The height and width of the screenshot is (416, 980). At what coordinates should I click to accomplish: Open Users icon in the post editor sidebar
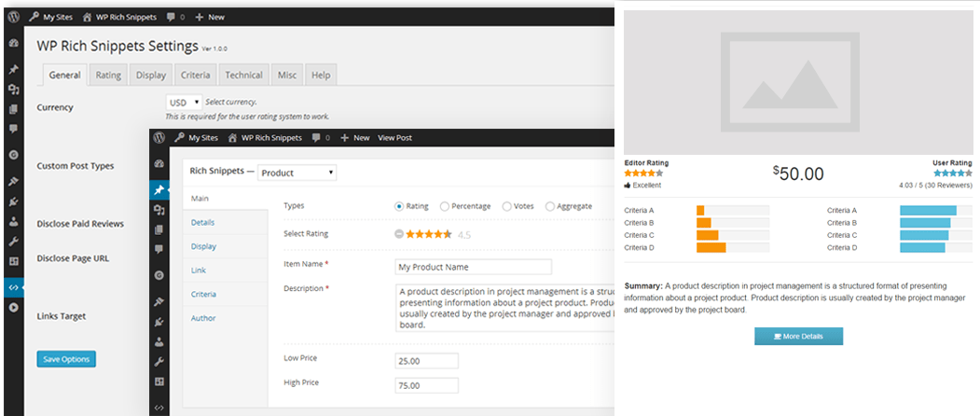(x=159, y=341)
